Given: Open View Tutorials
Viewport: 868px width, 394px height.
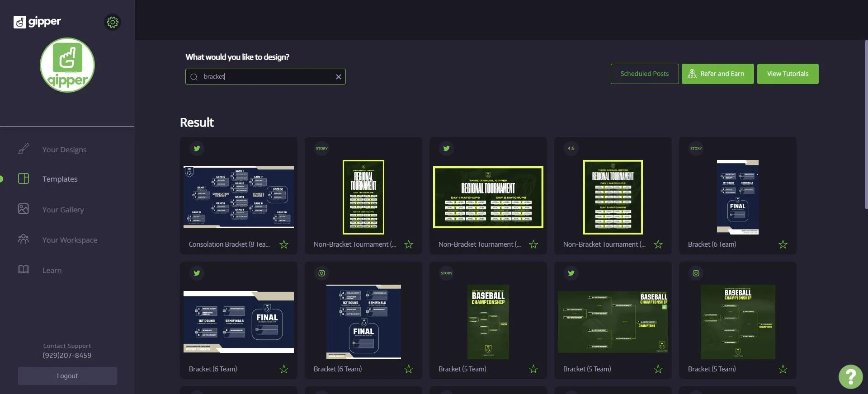Looking at the screenshot, I should (x=788, y=74).
